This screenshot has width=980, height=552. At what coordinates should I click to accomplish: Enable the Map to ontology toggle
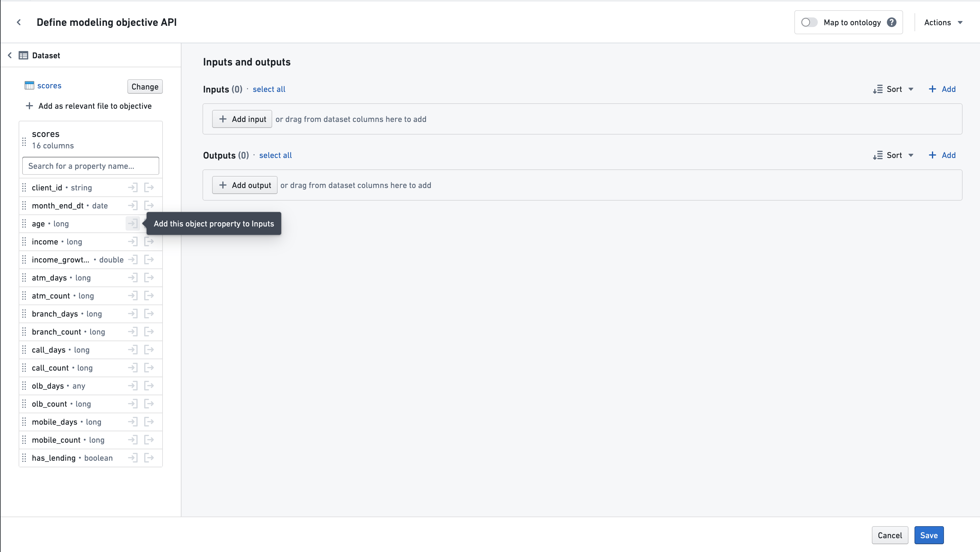click(809, 22)
